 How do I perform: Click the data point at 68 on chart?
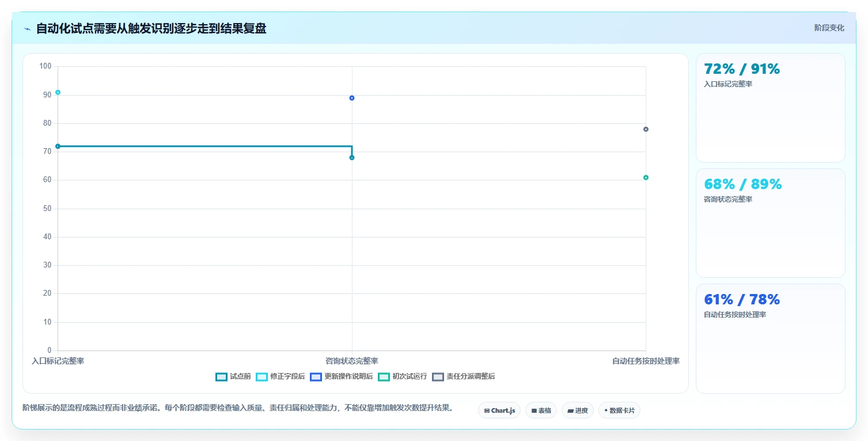(x=352, y=157)
